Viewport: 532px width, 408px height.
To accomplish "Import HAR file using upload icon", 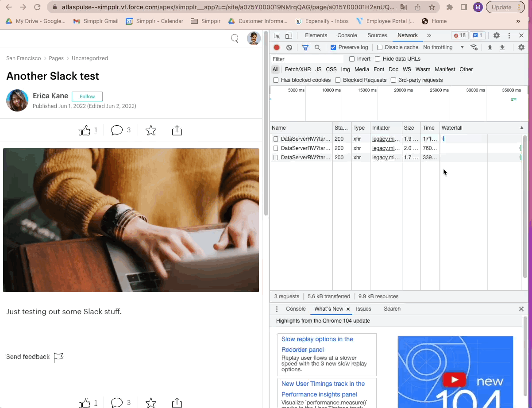I will click(490, 47).
